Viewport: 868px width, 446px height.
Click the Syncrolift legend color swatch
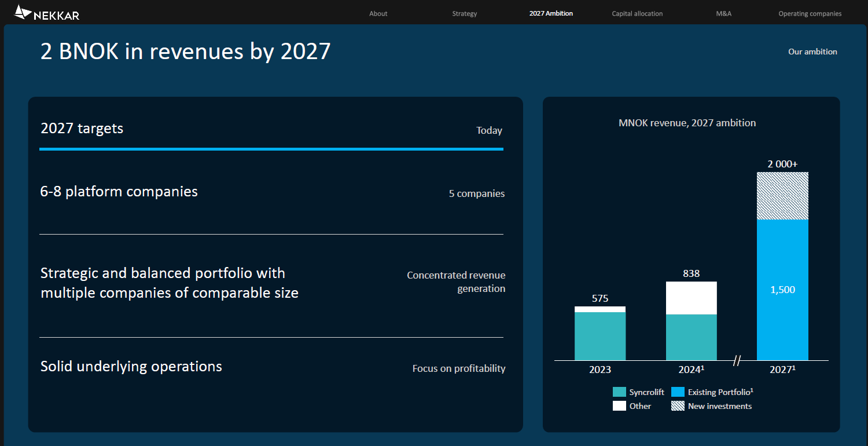pos(619,392)
